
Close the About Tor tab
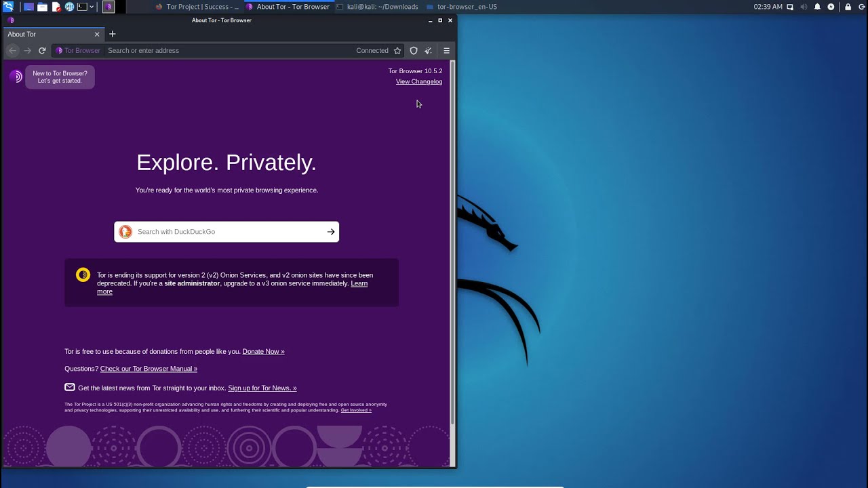[97, 34]
